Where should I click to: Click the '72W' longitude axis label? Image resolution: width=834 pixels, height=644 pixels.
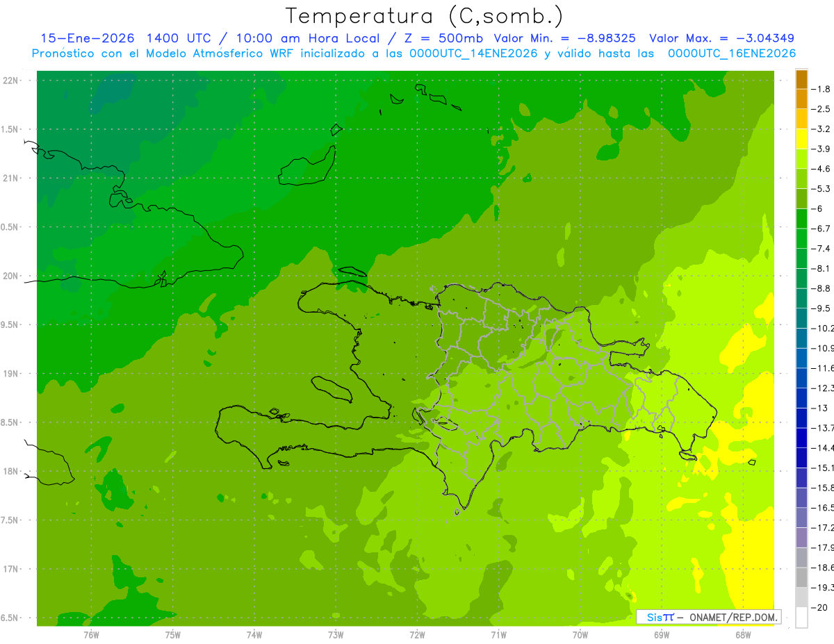tap(417, 634)
